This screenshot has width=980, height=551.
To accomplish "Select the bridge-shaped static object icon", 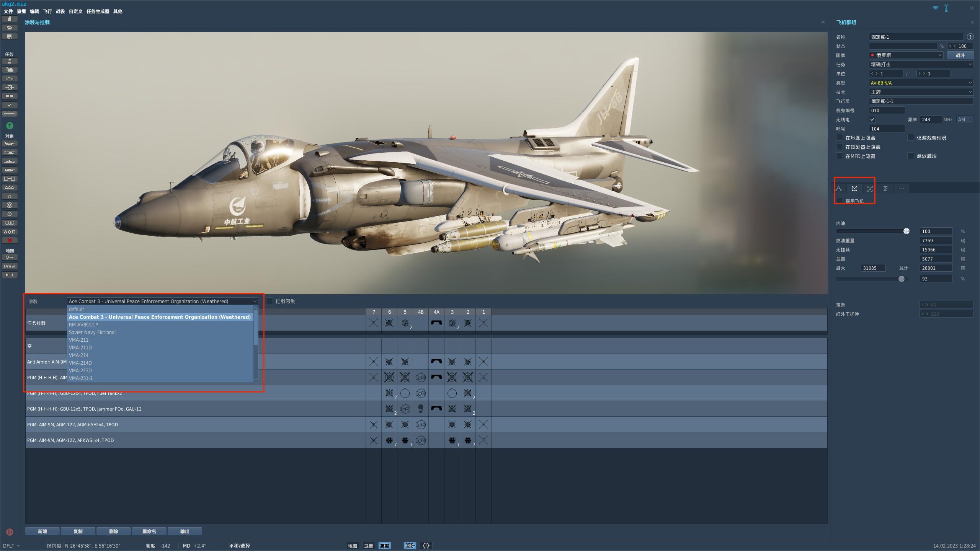I will point(10,187).
